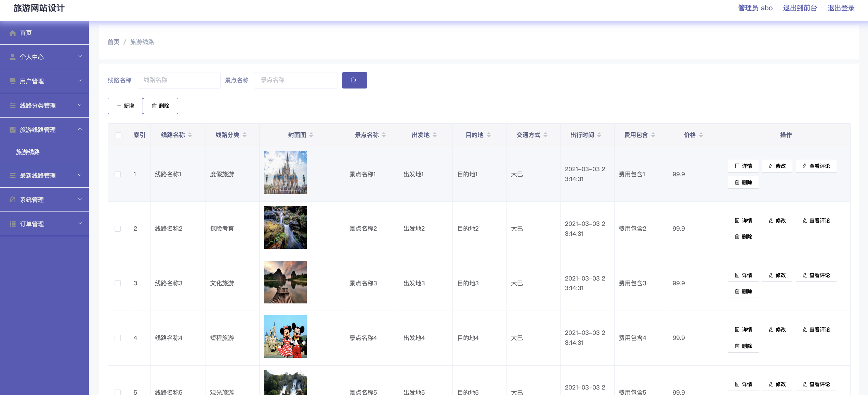Screen dimensions: 868x395
Task: Click 修改 for 线路名称4
Action: click(777, 330)
